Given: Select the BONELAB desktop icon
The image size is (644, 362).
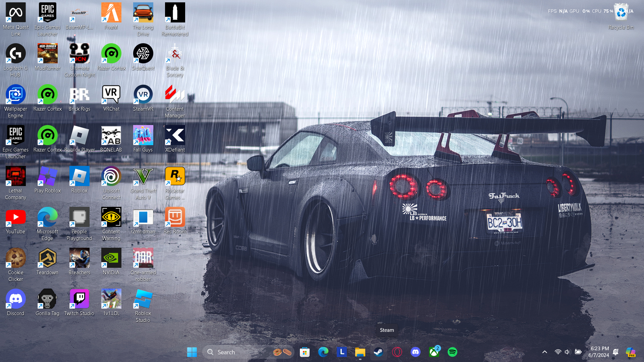Looking at the screenshot, I should [x=111, y=139].
